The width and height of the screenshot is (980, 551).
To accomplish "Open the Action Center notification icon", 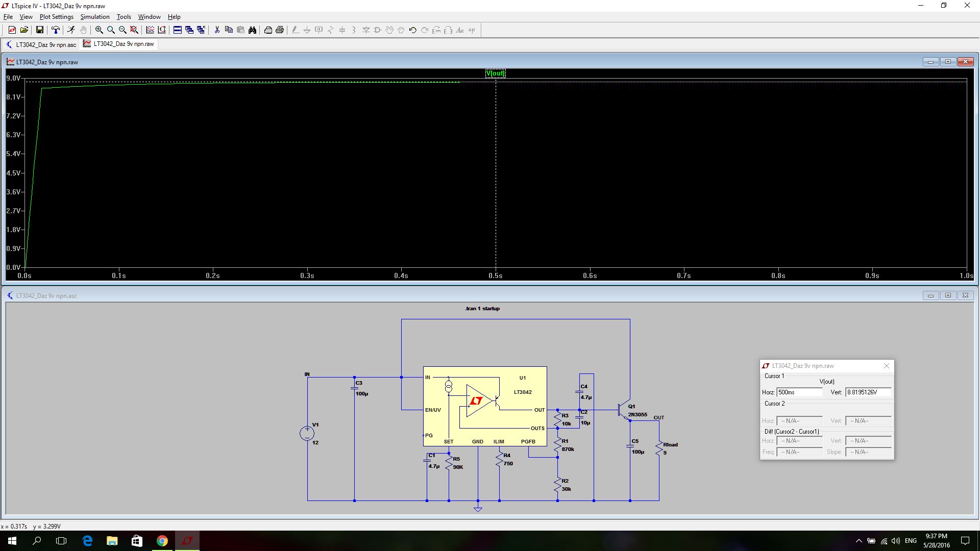I will (x=965, y=541).
